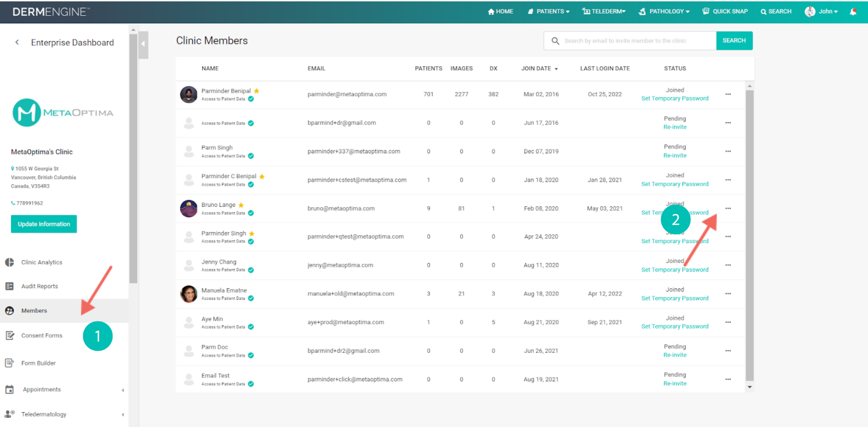Click the Audit Reports sidebar icon
This screenshot has height=427, width=868.
tap(9, 287)
